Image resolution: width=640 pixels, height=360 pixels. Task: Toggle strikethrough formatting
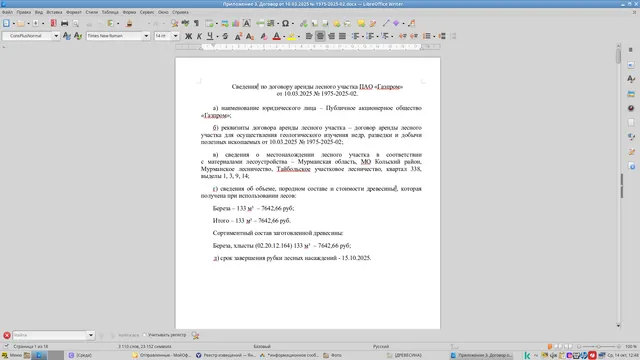[225, 36]
